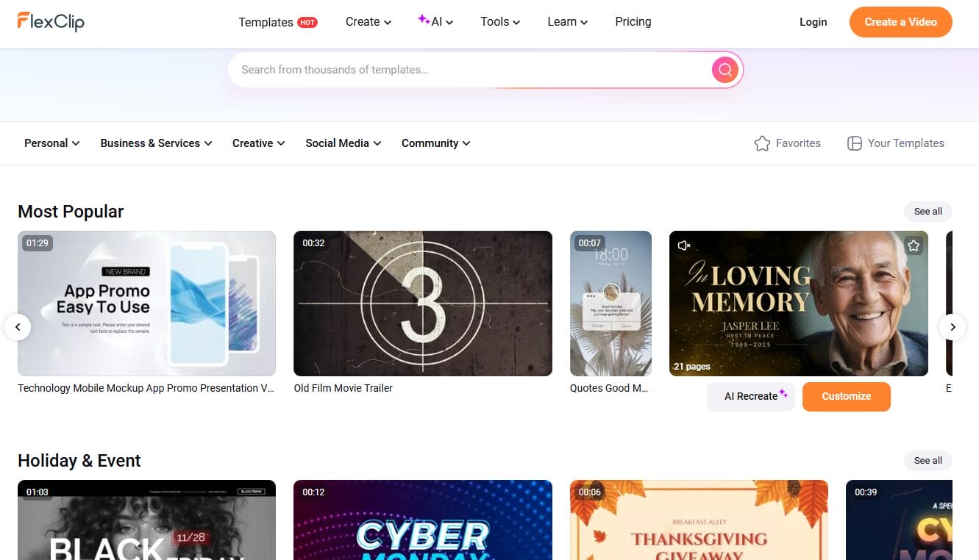Click the FlexClip logo

(51, 21)
